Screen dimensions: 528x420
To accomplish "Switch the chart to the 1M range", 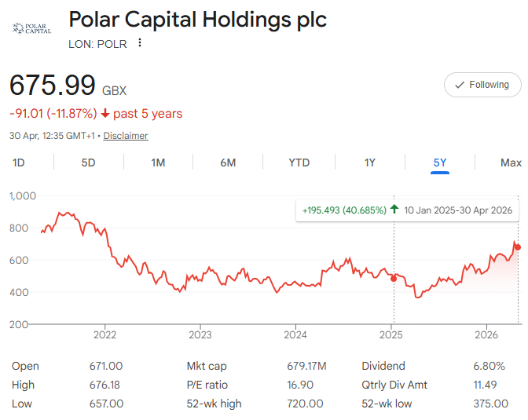I will 158,163.
